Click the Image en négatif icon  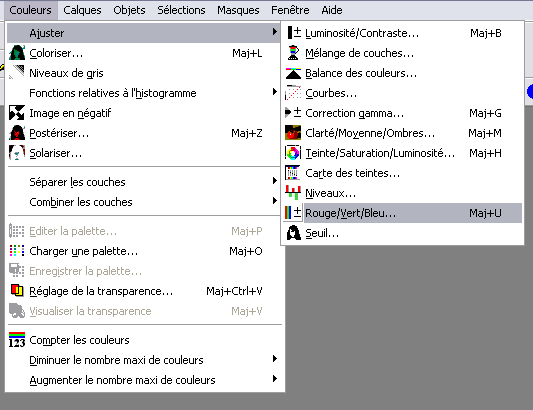tap(17, 113)
